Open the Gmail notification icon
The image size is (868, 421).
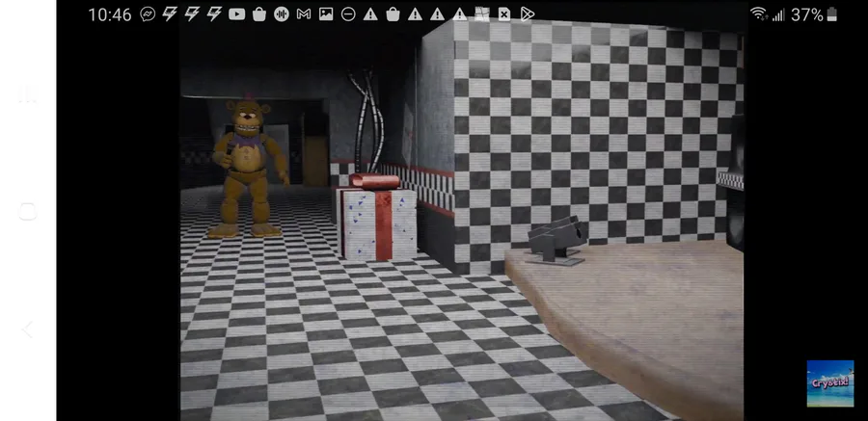click(304, 14)
